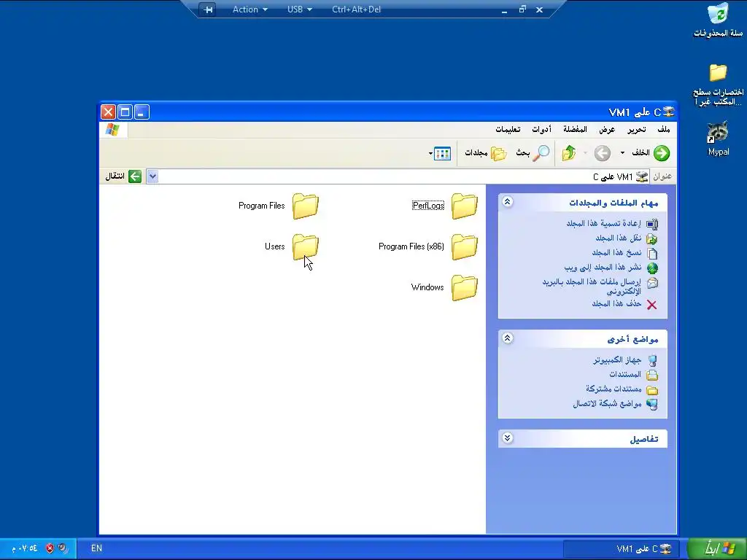Screen dimensions: 747x560
Task: Click the Shared Documents folder icon
Action: point(651,390)
